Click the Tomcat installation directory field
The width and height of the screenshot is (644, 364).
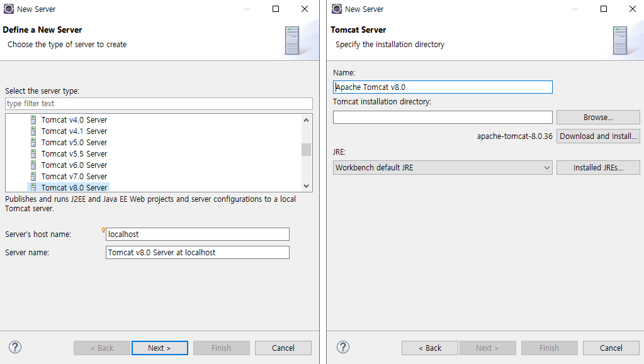click(443, 118)
